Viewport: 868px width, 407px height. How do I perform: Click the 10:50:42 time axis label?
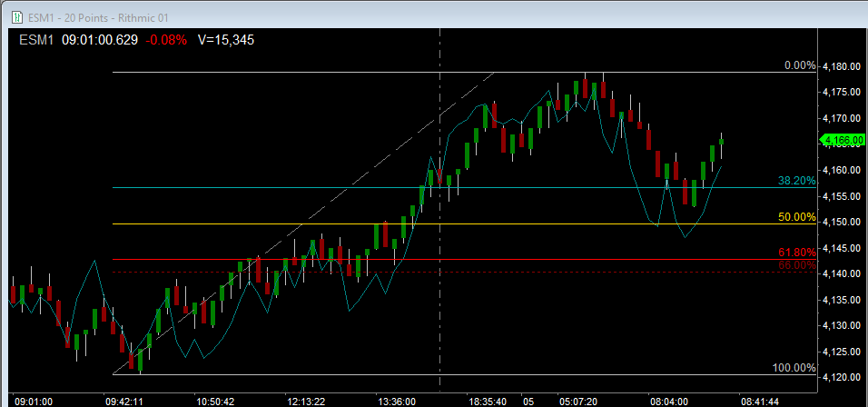[215, 401]
